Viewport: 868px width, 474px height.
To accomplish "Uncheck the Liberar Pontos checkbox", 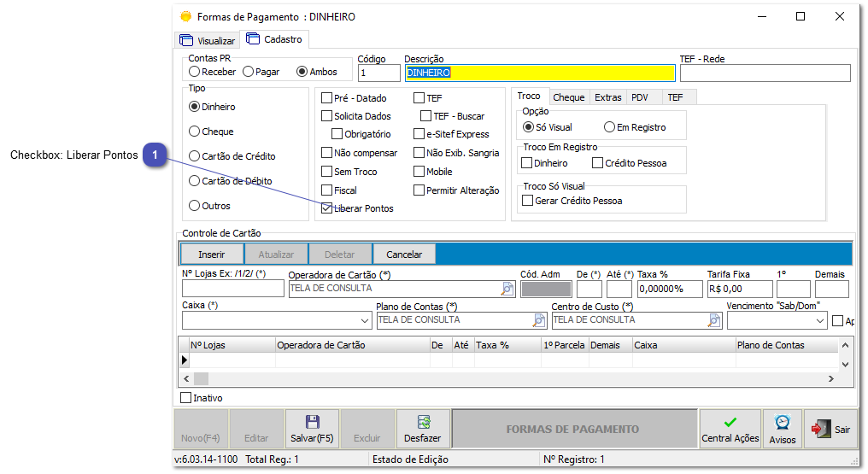I will pyautogui.click(x=326, y=208).
